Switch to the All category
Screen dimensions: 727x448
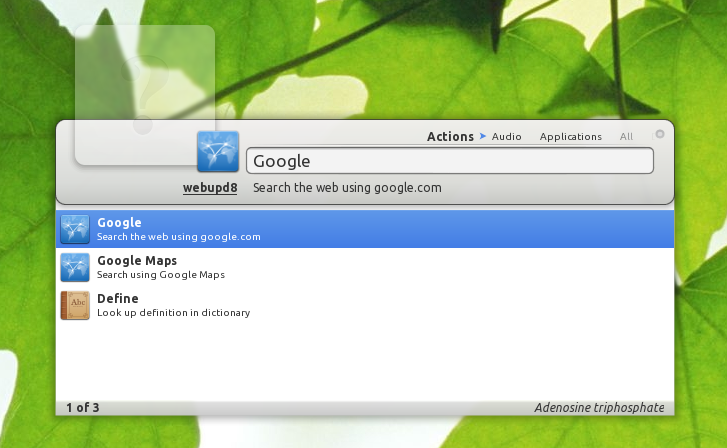click(626, 136)
